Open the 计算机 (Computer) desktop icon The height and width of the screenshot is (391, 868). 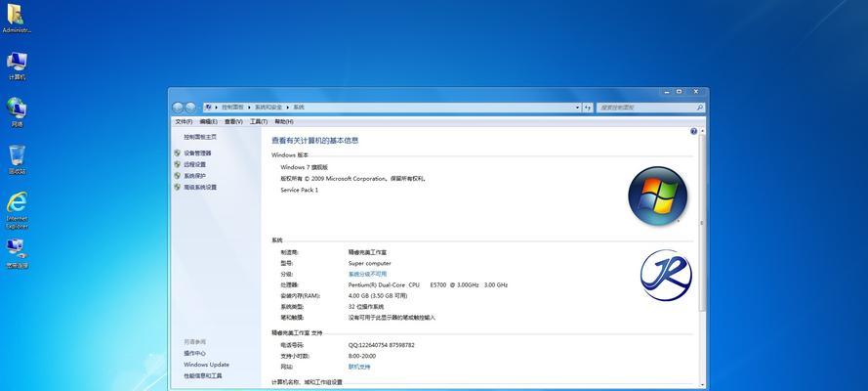click(17, 65)
